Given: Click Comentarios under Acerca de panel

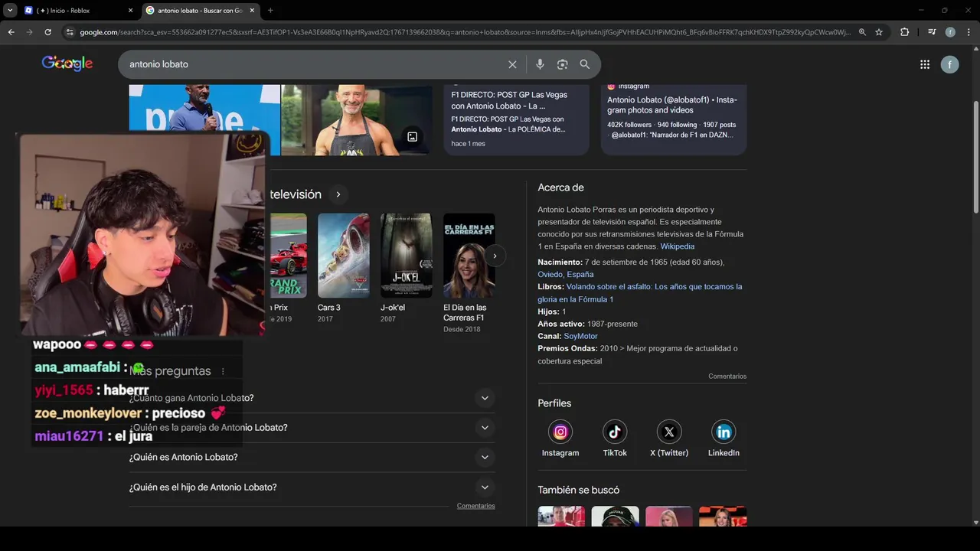Looking at the screenshot, I should click(x=727, y=377).
